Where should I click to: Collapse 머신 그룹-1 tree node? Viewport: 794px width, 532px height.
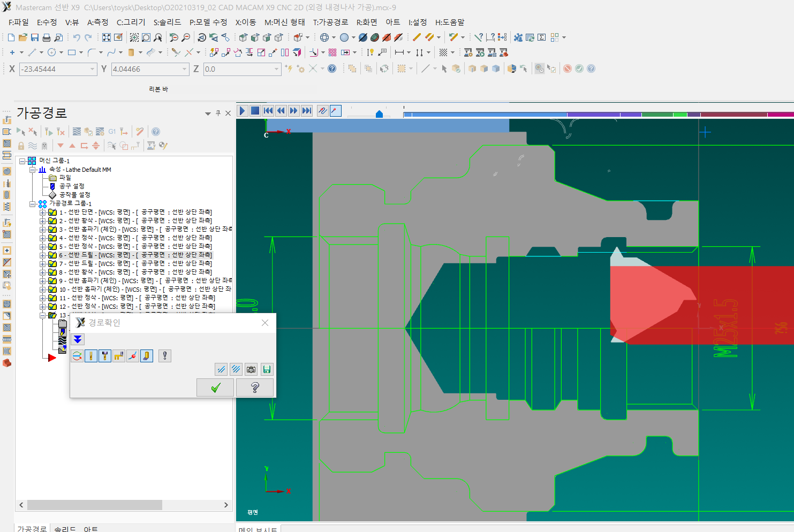22,161
